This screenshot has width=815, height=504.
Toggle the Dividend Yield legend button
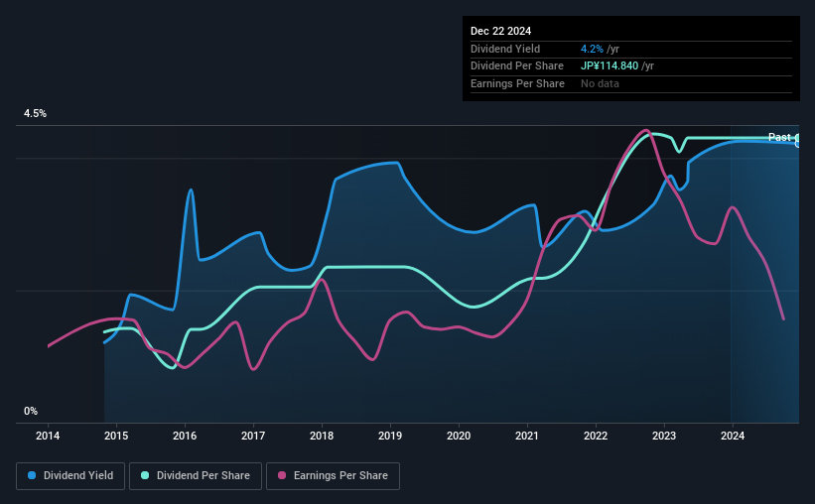click(x=70, y=476)
